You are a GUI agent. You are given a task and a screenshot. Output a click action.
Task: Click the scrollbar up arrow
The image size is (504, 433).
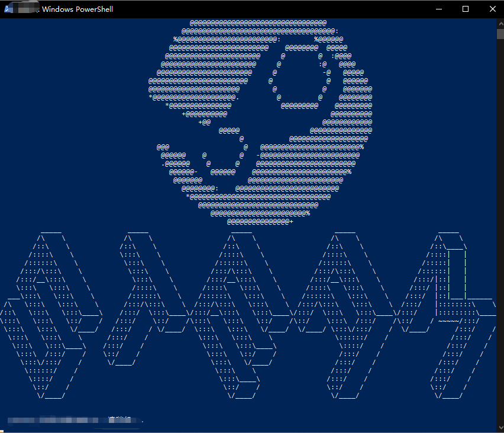pos(500,22)
